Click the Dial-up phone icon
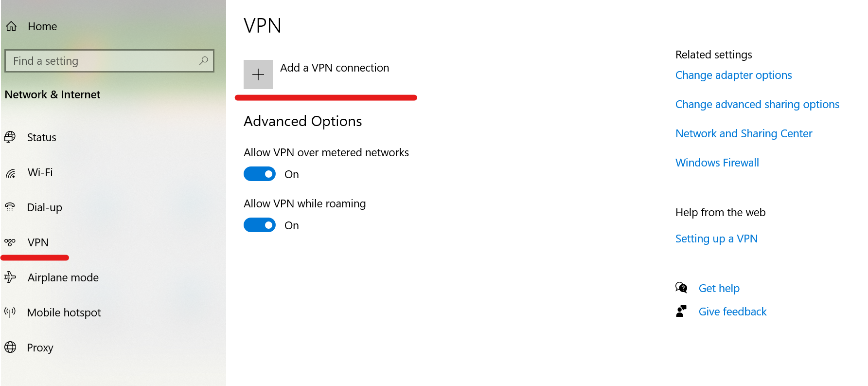 tap(10, 207)
